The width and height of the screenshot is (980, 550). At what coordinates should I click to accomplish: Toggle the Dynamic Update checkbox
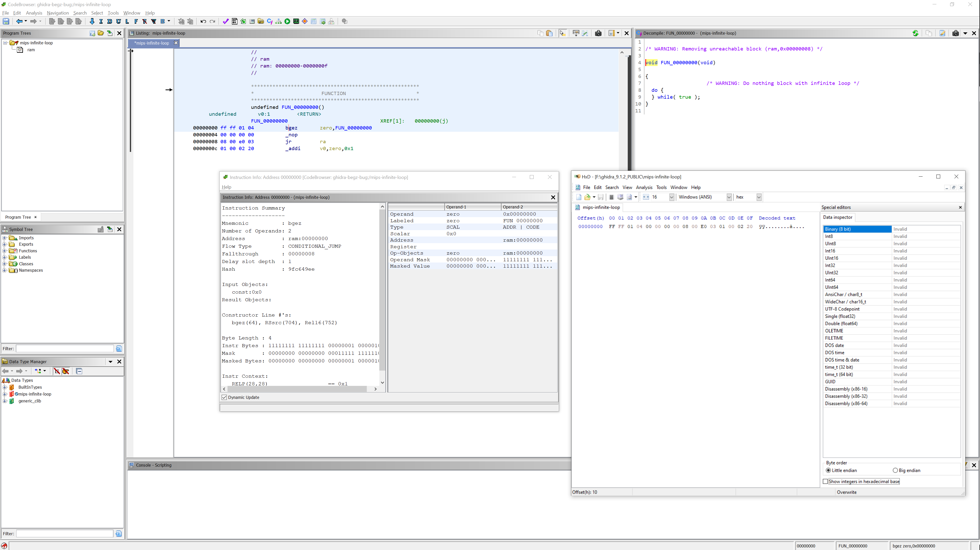224,397
